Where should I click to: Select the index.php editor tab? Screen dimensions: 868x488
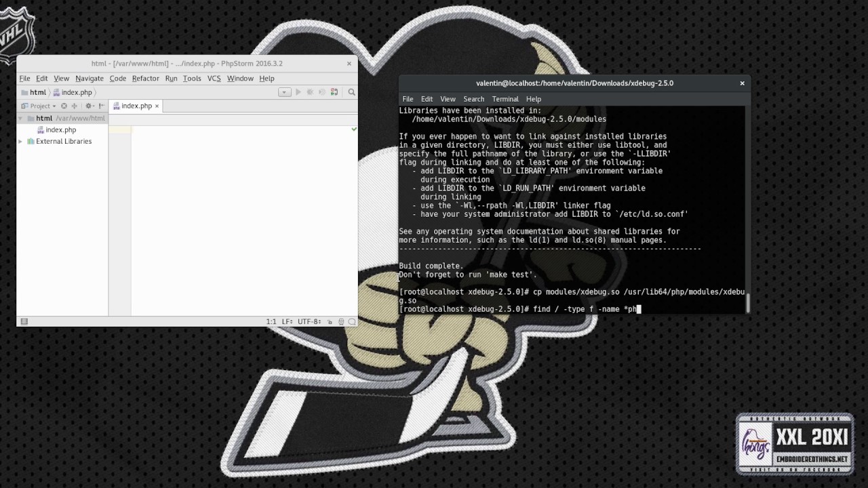pyautogui.click(x=136, y=106)
